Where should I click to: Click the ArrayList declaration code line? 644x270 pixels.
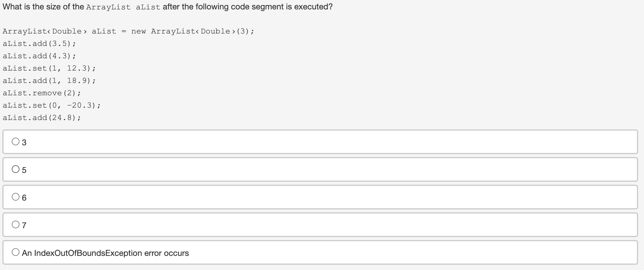pos(128,31)
